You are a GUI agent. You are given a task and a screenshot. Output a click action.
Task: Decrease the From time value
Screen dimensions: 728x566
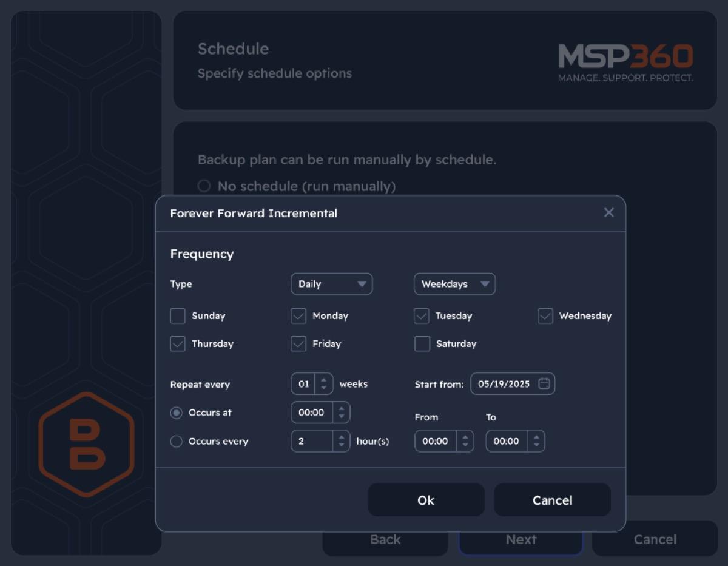pyautogui.click(x=465, y=446)
